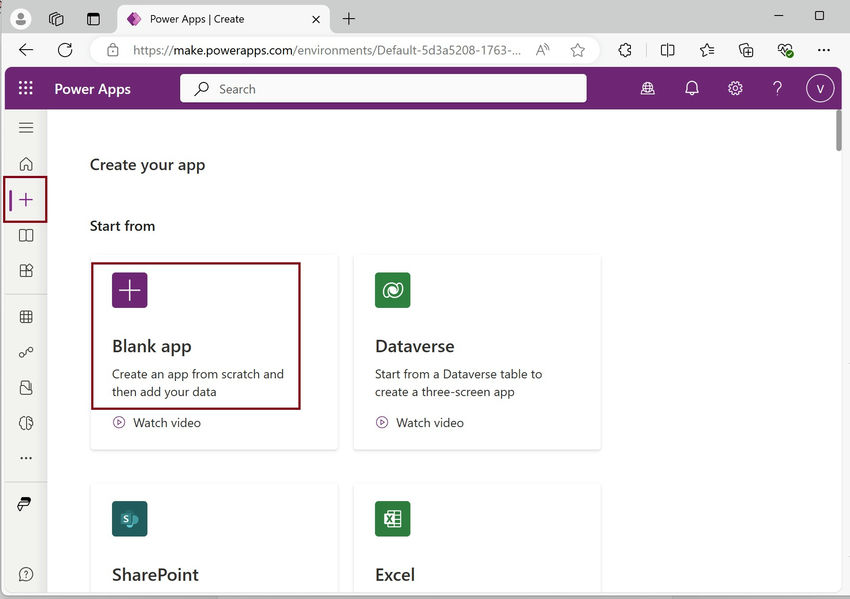The image size is (850, 599).
Task: Click inside the Search field
Action: pyautogui.click(x=383, y=88)
